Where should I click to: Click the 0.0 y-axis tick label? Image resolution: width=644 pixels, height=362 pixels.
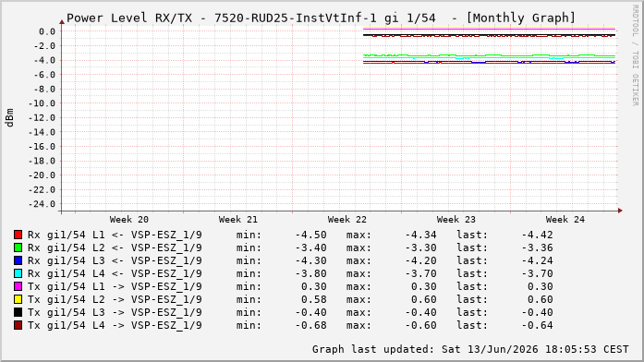coord(47,31)
